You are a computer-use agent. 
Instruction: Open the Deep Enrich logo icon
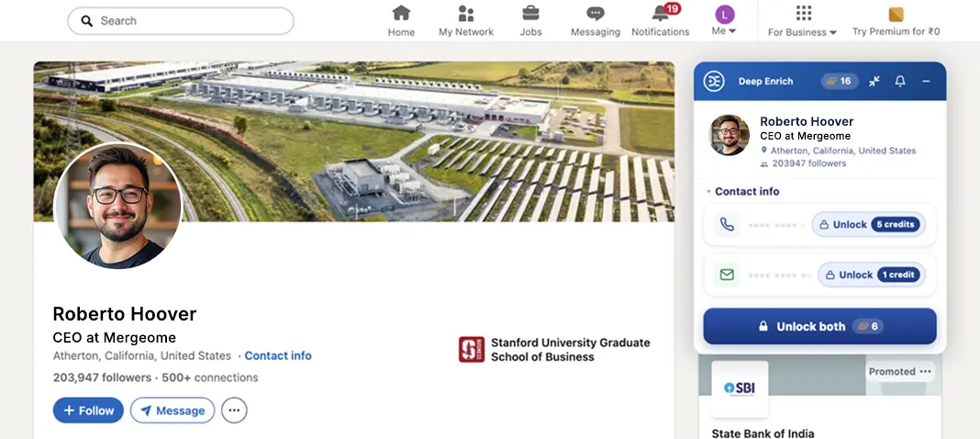[x=714, y=82]
